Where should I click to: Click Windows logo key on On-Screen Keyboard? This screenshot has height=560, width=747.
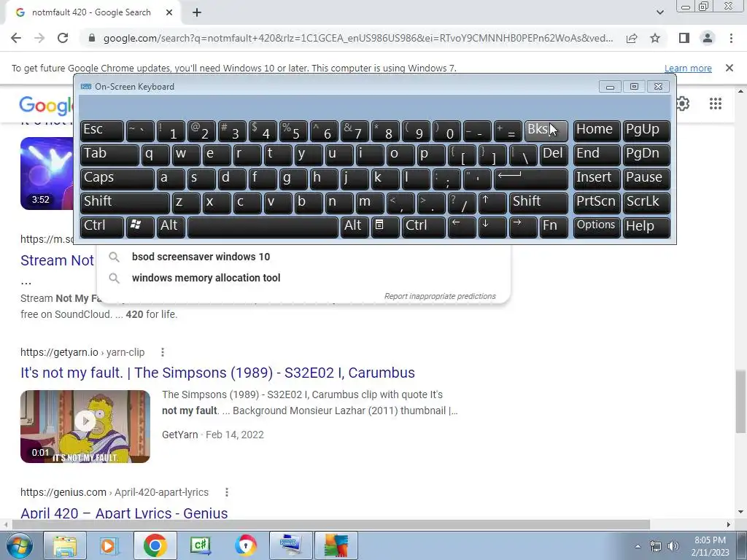point(140,226)
